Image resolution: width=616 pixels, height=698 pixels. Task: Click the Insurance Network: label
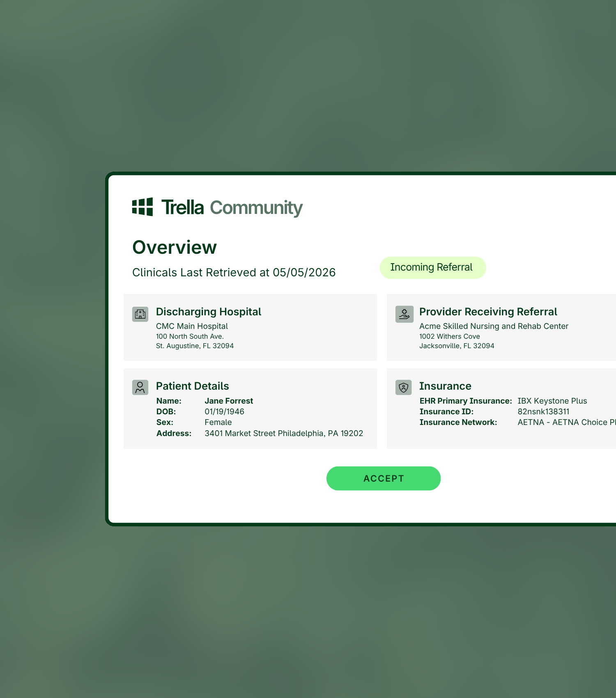[458, 422]
